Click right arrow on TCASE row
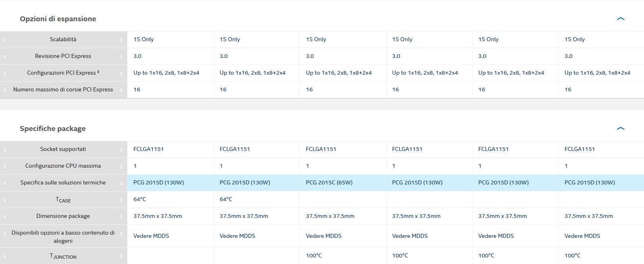This screenshot has height=264, width=644. 121,200
